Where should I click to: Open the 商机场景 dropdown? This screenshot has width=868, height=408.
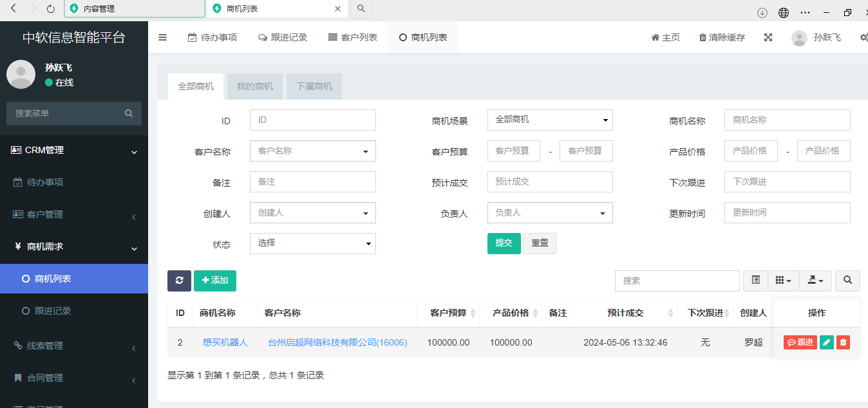[549, 120]
